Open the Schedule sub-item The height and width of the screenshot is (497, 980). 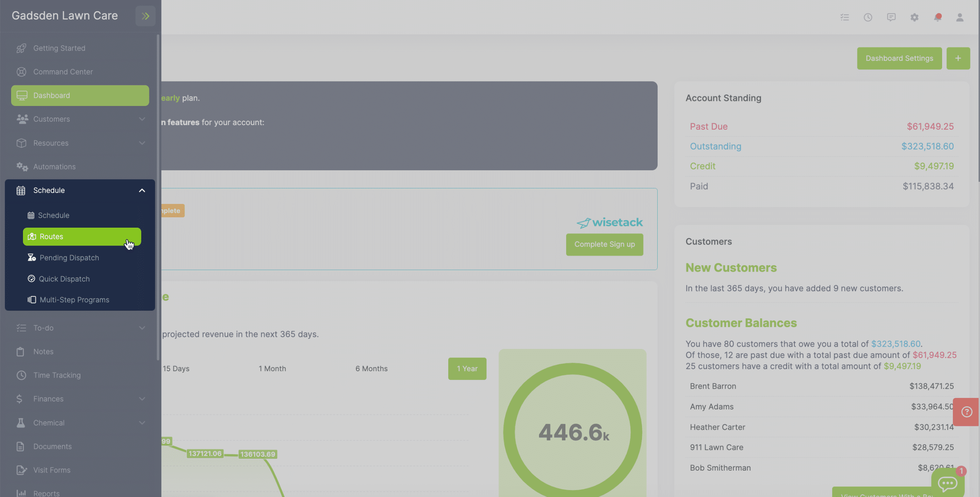pyautogui.click(x=82, y=215)
